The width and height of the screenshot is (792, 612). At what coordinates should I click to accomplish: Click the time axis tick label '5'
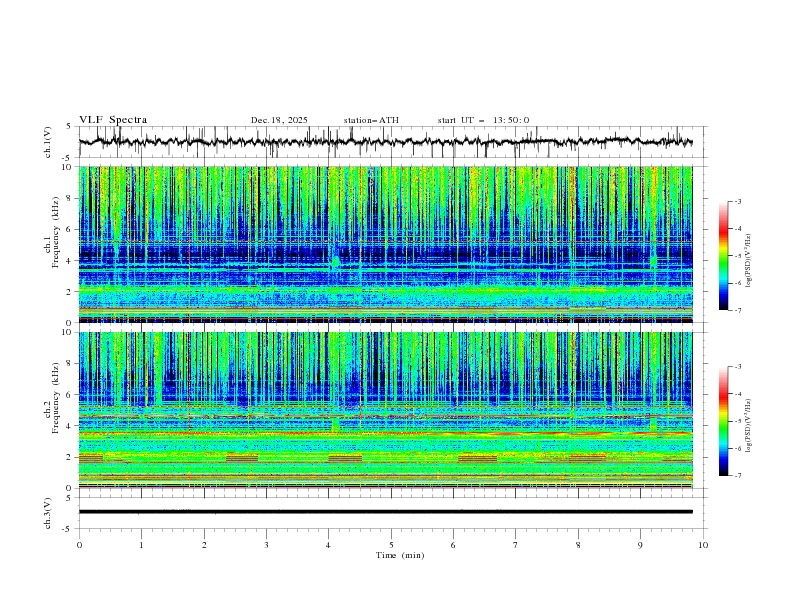tap(391, 545)
